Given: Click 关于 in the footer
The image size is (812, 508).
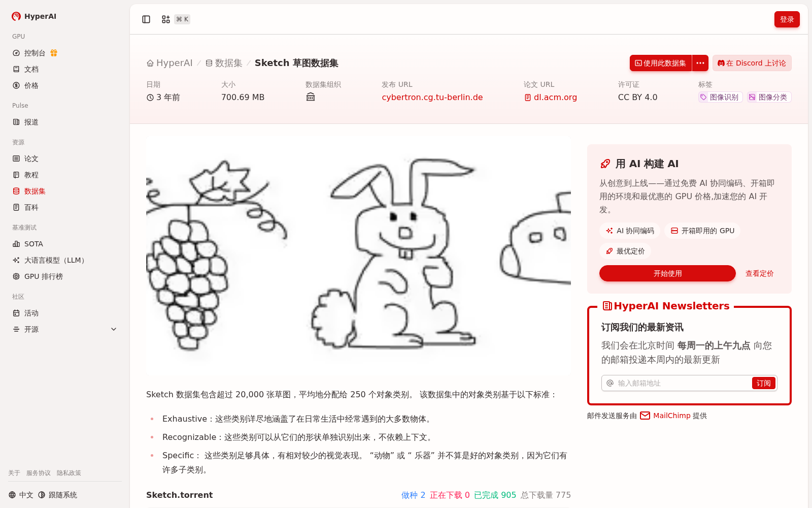Looking at the screenshot, I should (x=14, y=473).
